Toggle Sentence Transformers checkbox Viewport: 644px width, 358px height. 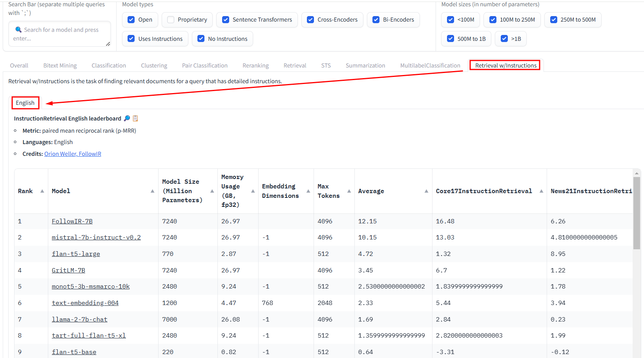[226, 20]
